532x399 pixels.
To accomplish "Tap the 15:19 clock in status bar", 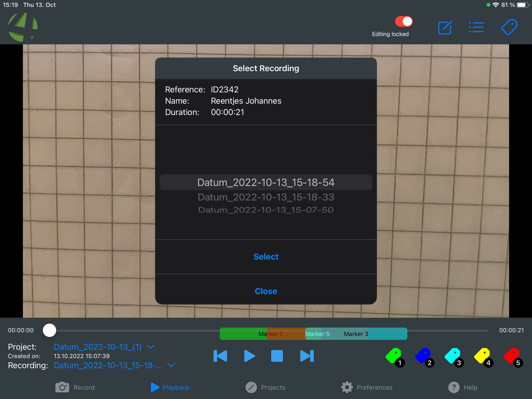I will tap(10, 5).
